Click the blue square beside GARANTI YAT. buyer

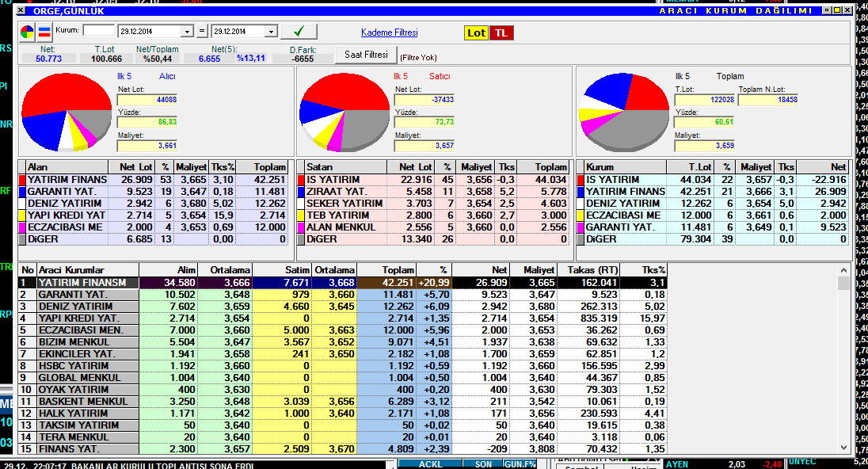(x=22, y=192)
